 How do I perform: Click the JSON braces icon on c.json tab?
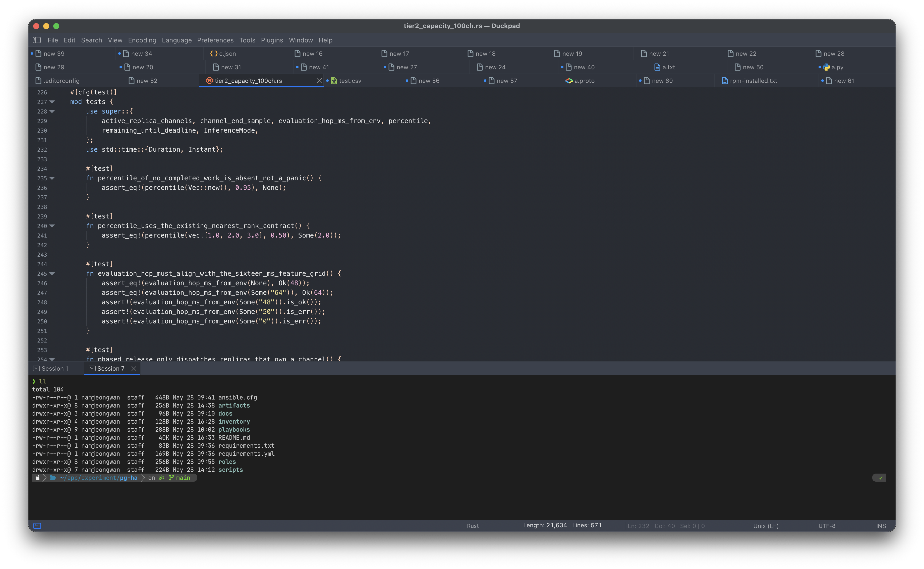[214, 53]
